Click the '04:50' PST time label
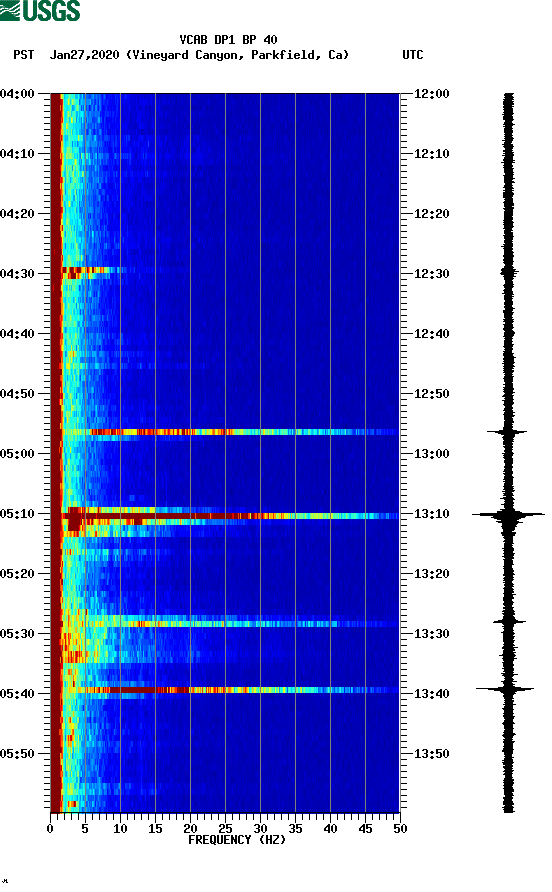 coord(17,394)
